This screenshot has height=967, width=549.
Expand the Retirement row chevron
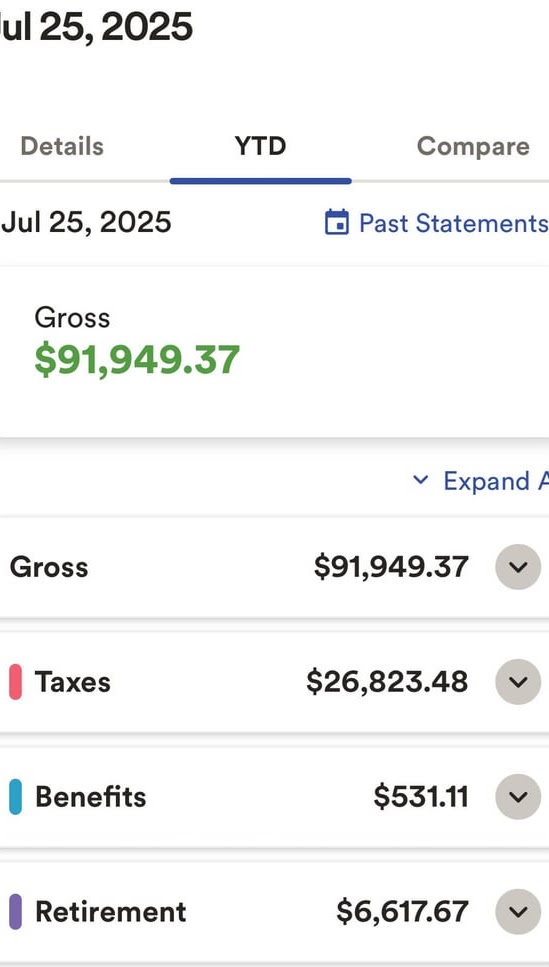coord(518,911)
